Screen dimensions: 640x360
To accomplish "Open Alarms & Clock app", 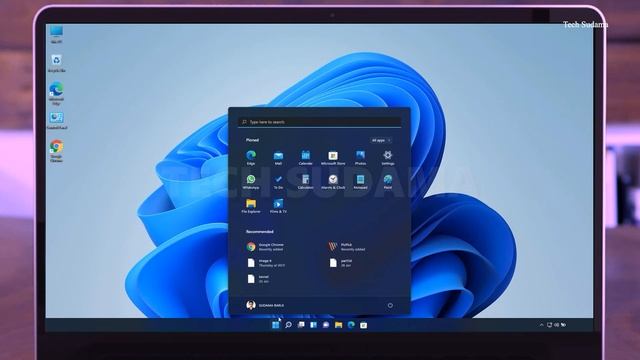I will pos(333,182).
